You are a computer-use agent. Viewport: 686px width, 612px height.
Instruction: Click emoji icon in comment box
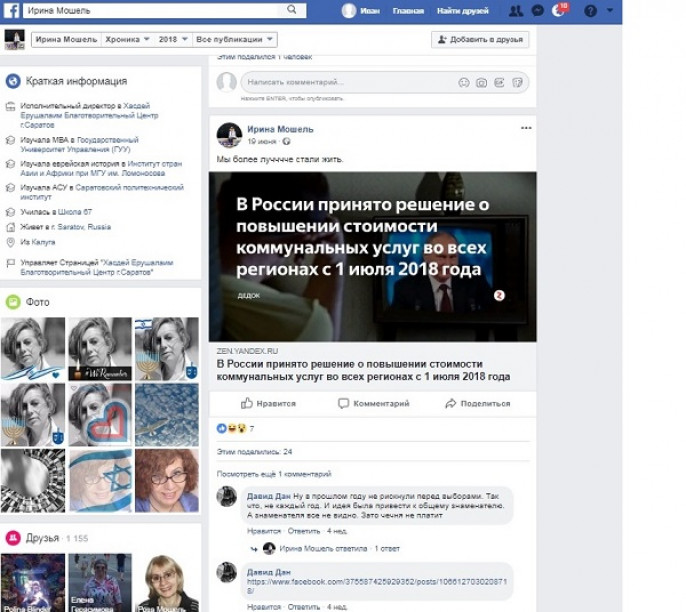(x=464, y=82)
